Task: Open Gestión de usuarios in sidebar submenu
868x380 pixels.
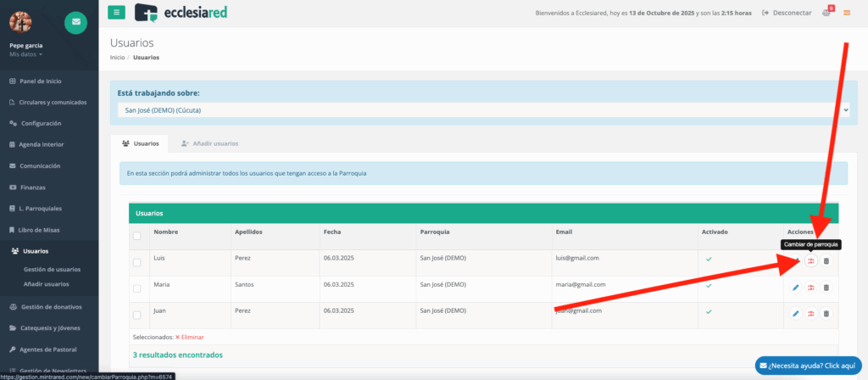Action: (52, 269)
